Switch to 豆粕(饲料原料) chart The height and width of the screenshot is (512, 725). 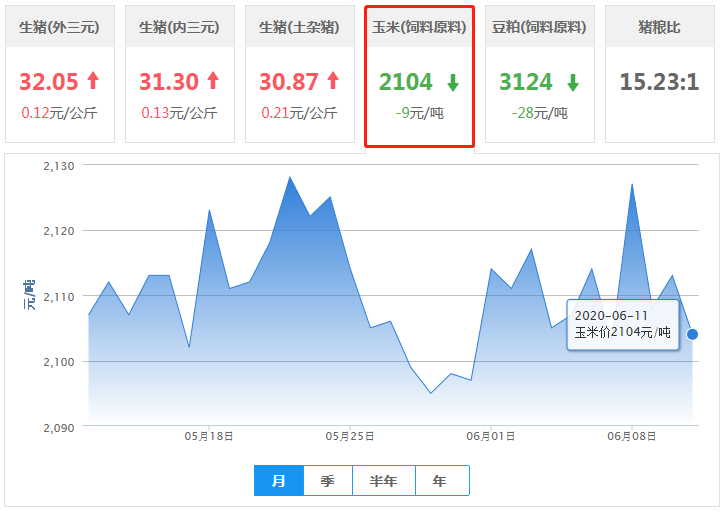[x=539, y=27]
